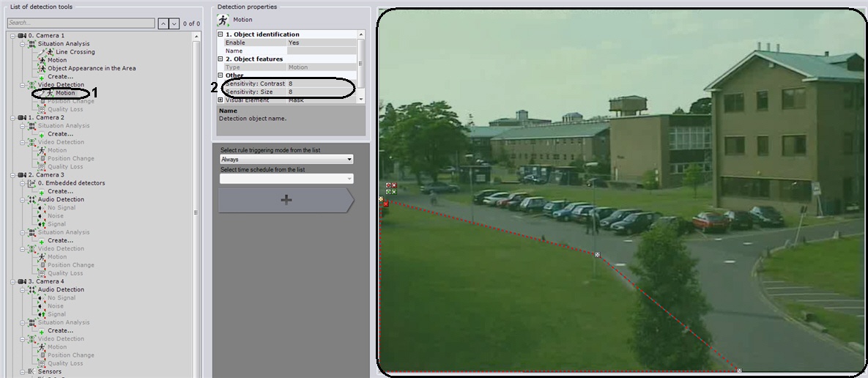Click the Position Change icon under Camera 2
The height and width of the screenshot is (378, 868).
(42, 158)
